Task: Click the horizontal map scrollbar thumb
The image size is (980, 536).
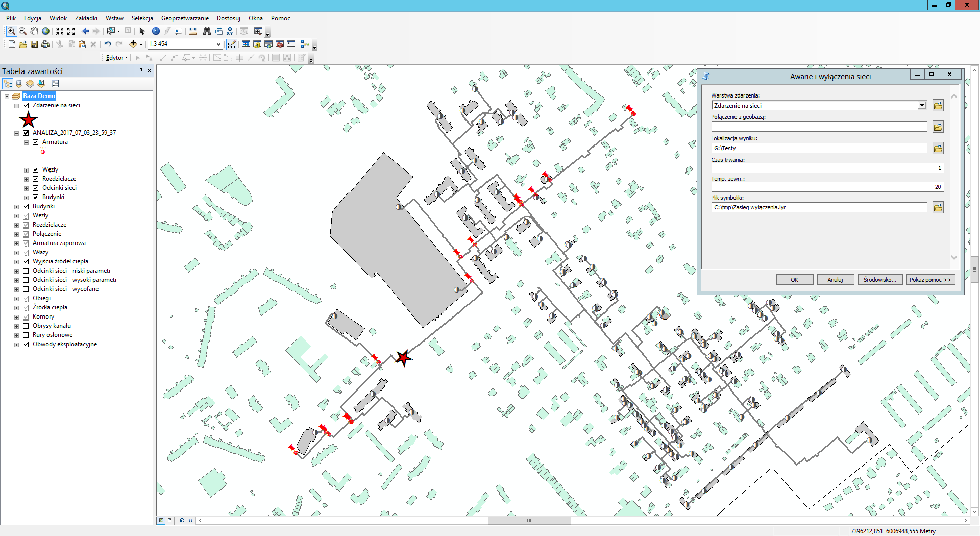Action: (x=529, y=521)
